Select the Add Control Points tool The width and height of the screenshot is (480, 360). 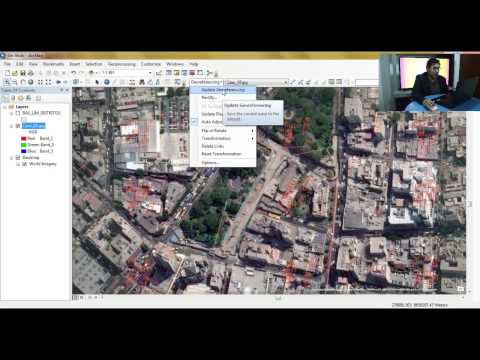pos(293,82)
